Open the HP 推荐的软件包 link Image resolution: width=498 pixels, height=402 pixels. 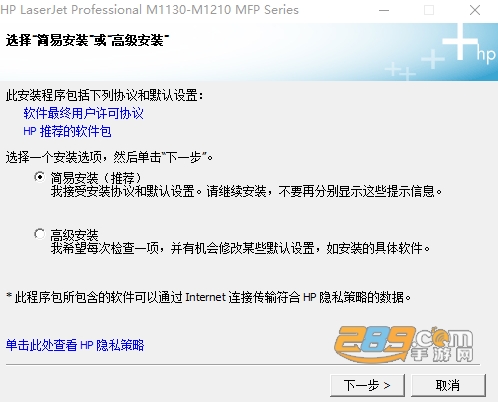pos(67,131)
